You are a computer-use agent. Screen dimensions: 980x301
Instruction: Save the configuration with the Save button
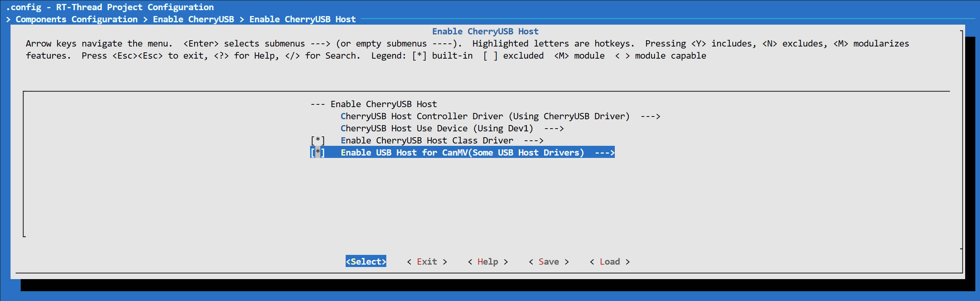coord(549,262)
